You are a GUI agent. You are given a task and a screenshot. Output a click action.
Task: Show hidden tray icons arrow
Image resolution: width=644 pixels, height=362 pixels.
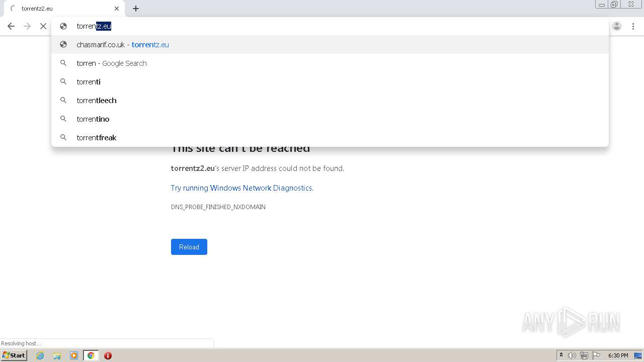(x=561, y=355)
